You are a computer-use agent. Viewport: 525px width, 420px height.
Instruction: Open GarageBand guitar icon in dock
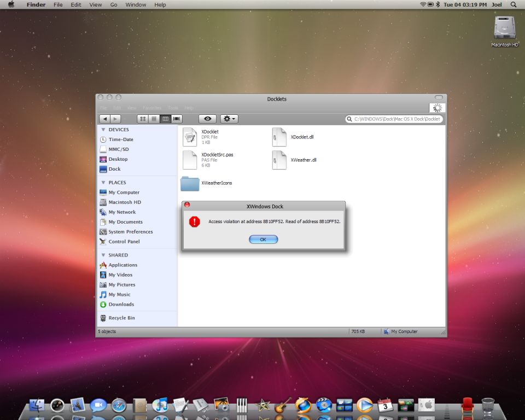(283, 405)
